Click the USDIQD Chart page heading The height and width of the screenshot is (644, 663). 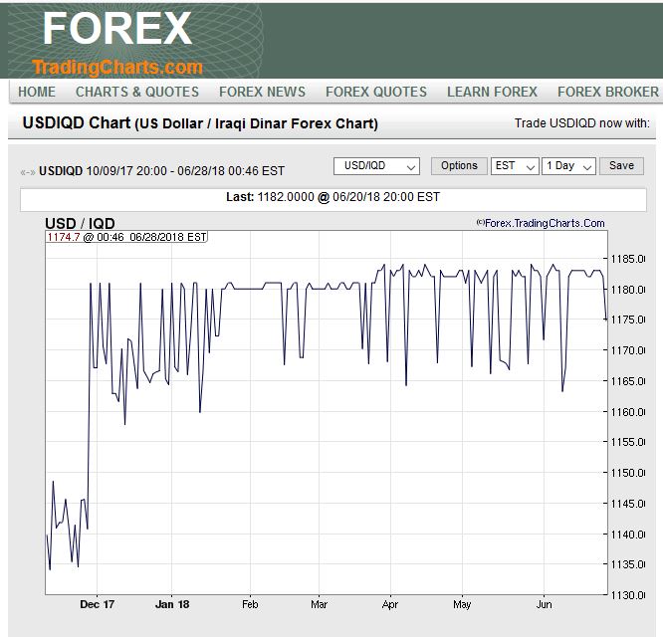point(200,123)
